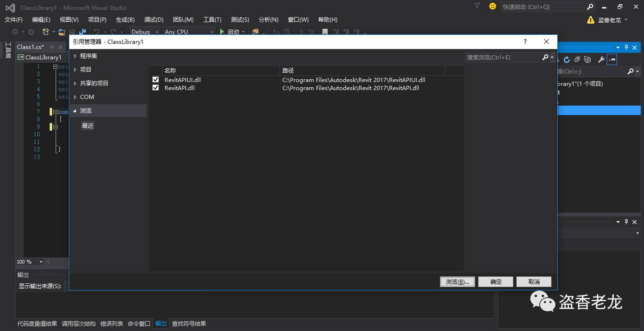Close the Class1.cs editor tab
This screenshot has height=331, width=644.
pyautogui.click(x=60, y=47)
